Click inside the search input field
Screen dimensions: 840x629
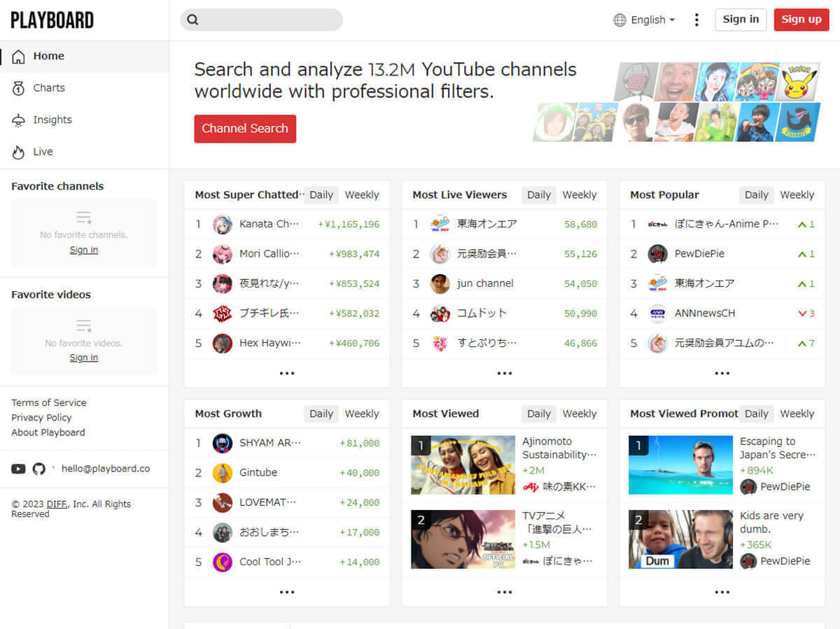(x=269, y=20)
